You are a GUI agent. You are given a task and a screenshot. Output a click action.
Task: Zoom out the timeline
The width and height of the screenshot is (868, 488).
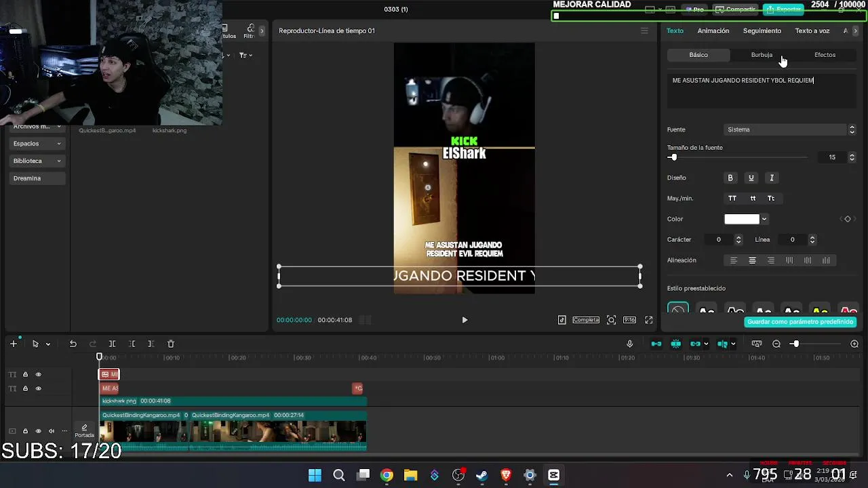pos(776,344)
